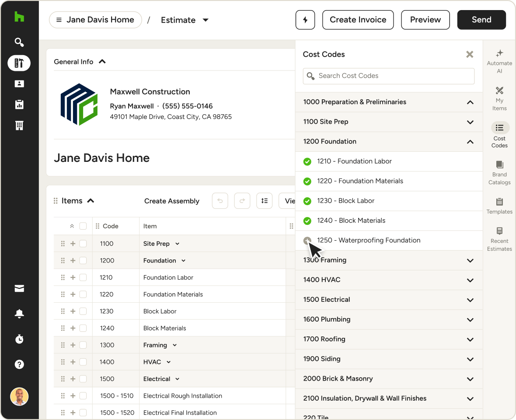Click the lightning bolt quick actions button

coord(305,20)
